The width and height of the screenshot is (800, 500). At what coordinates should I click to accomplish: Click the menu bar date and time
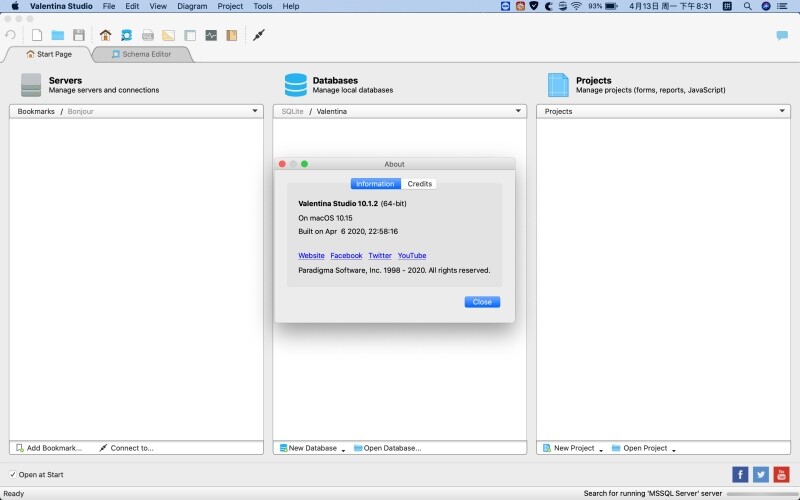[x=670, y=6]
